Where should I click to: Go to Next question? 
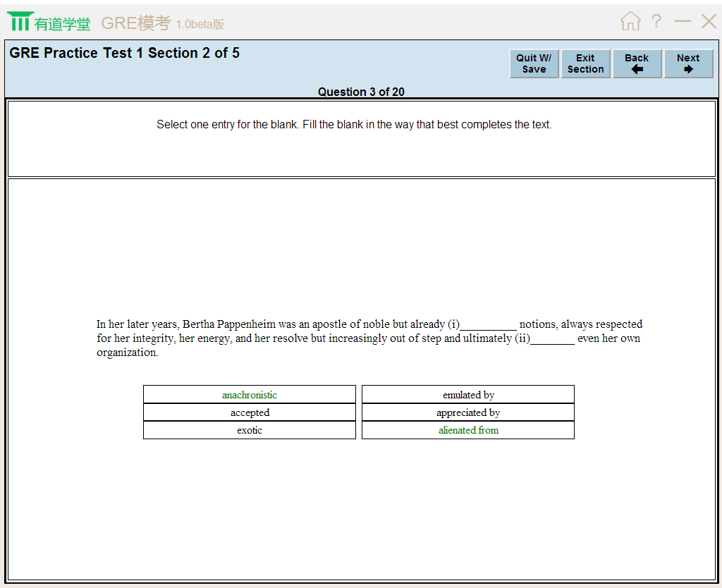click(x=688, y=63)
